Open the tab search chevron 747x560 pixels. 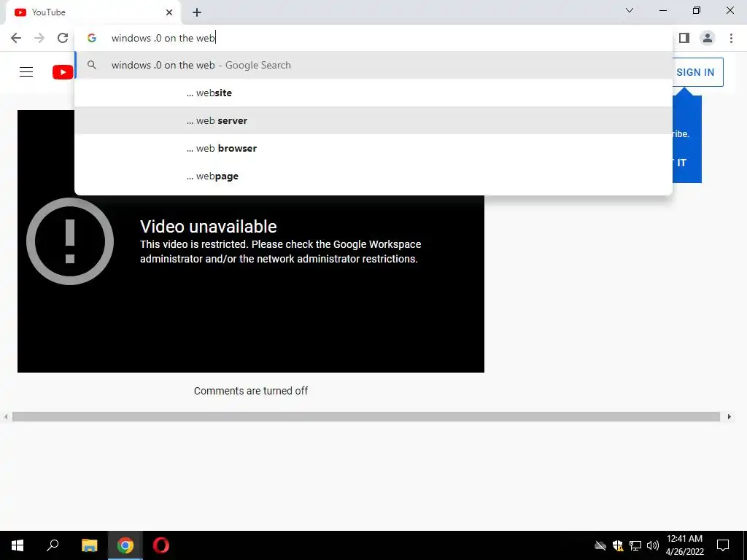pyautogui.click(x=630, y=10)
